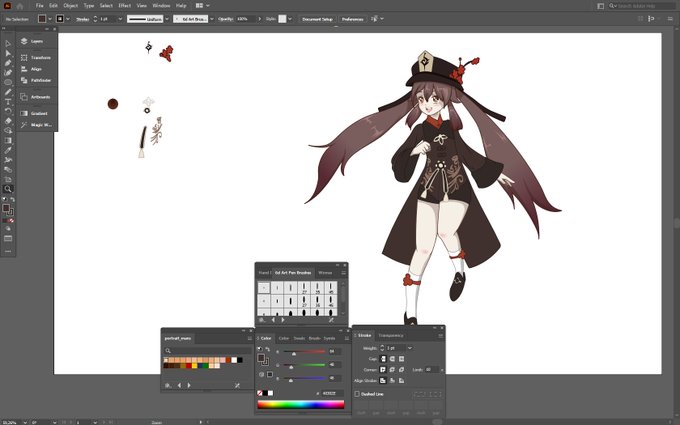This screenshot has height=425, width=680.
Task: Click the change screen mode icon
Action: pyautogui.click(x=8, y=239)
